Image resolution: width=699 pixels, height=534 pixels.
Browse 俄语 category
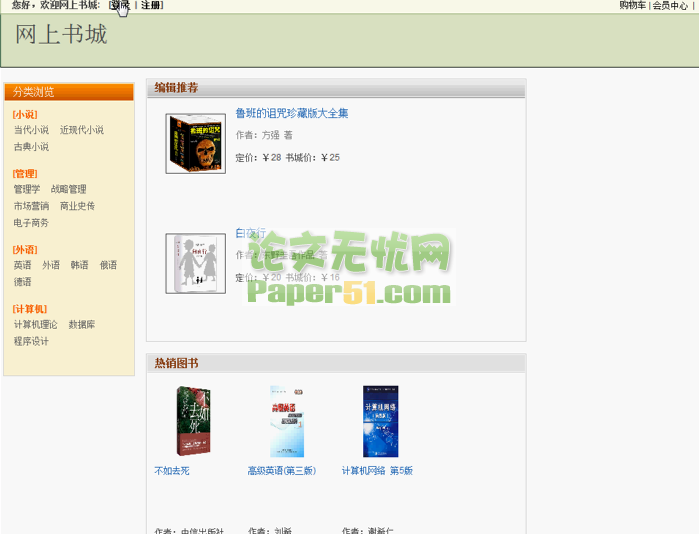coord(108,265)
